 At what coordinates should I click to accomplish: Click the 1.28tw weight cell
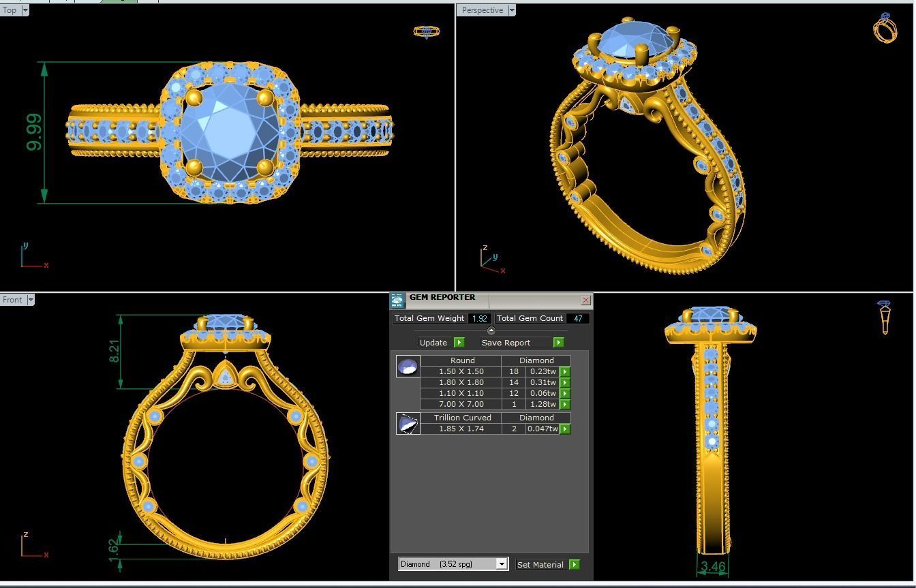(543, 404)
